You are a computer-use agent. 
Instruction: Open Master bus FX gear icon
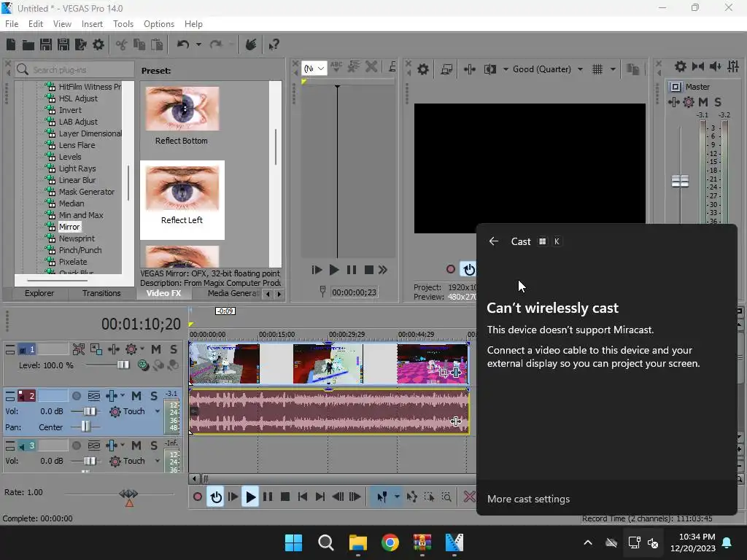689,102
